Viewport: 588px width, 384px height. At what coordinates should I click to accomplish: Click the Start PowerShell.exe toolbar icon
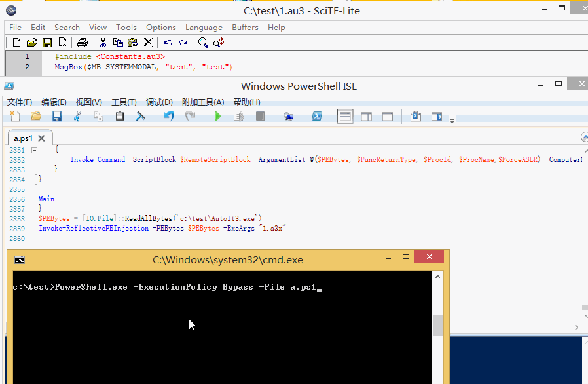317,116
